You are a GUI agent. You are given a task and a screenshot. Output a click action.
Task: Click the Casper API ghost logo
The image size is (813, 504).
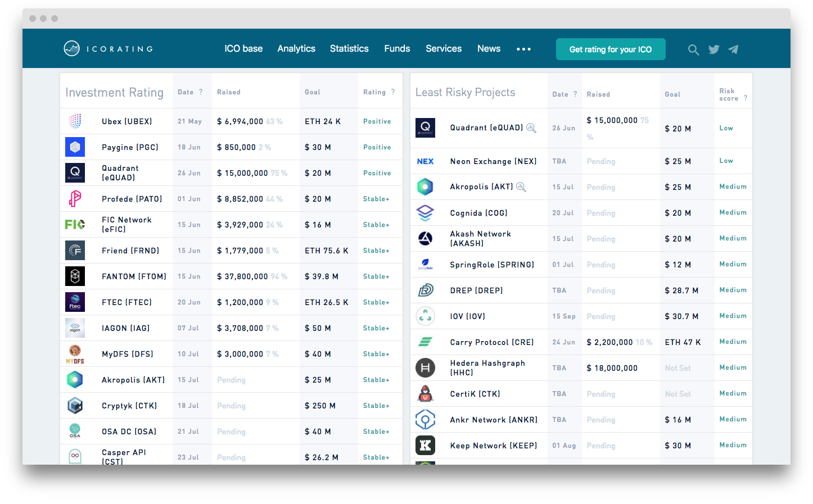(75, 456)
